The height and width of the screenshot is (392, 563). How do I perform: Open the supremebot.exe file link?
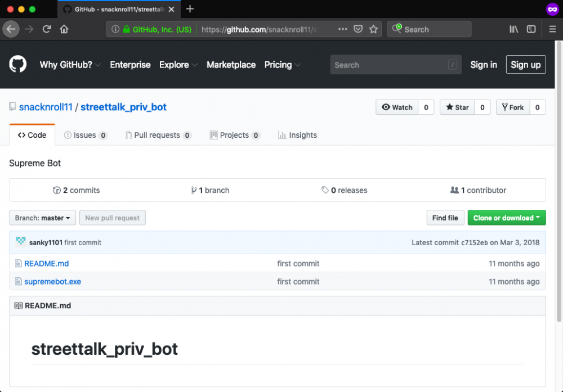52,281
